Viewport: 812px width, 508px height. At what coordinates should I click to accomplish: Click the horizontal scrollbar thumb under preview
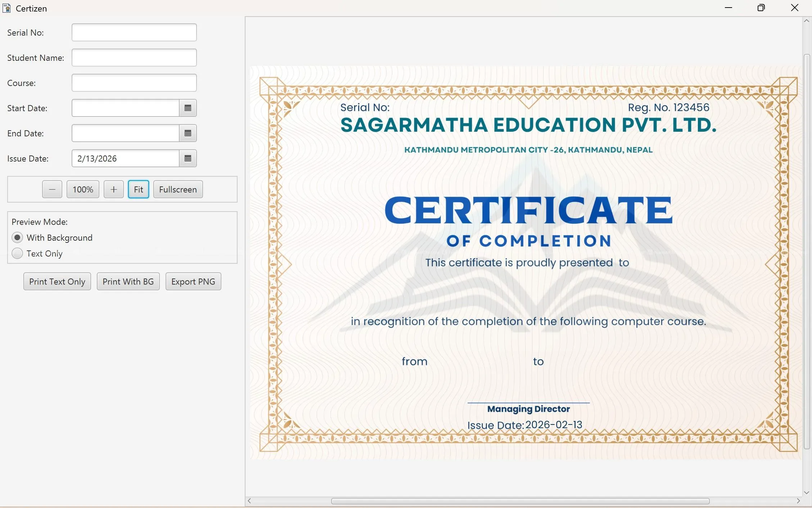(x=520, y=501)
